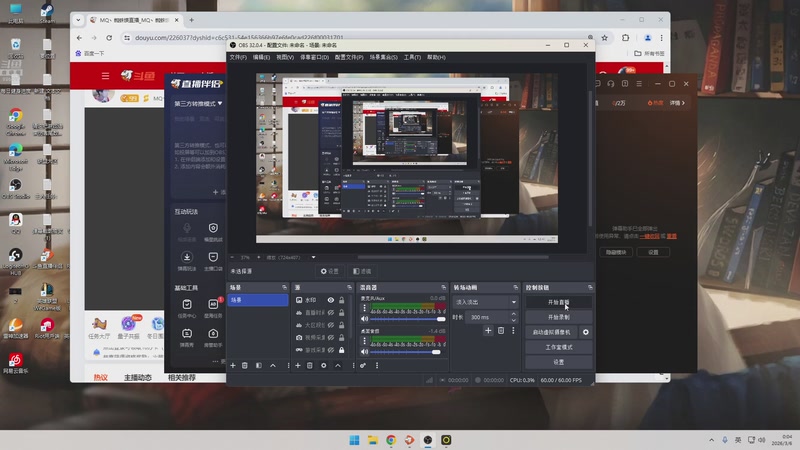This screenshot has width=800, height=450.
Task: Open transition properties three-dot menu
Action: coord(513,331)
